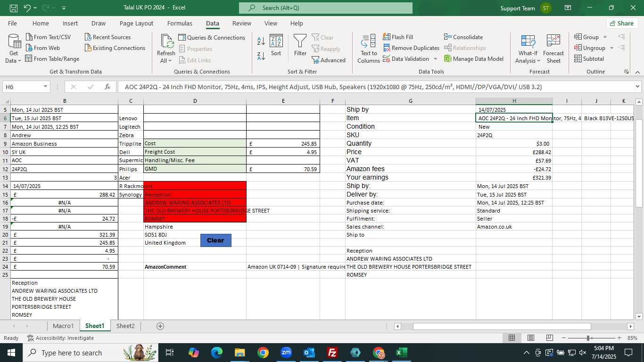The height and width of the screenshot is (362, 644).
Task: Switch to the Insert tab
Action: click(70, 23)
